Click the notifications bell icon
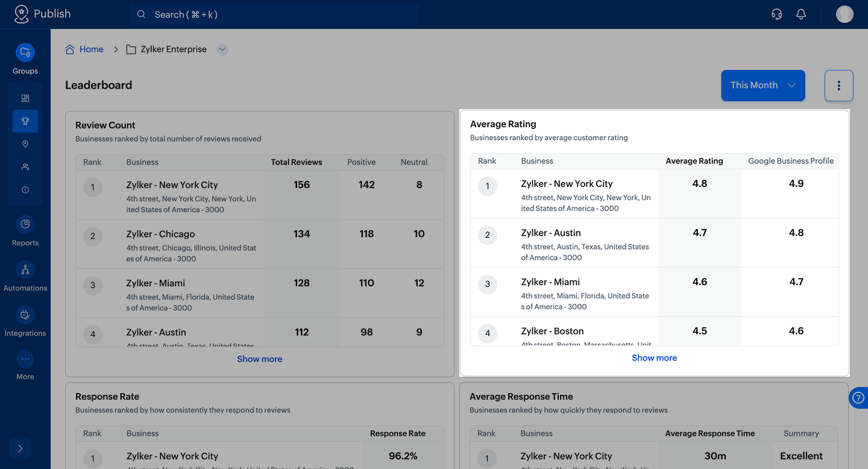Viewport: 868px width, 469px height. [801, 14]
